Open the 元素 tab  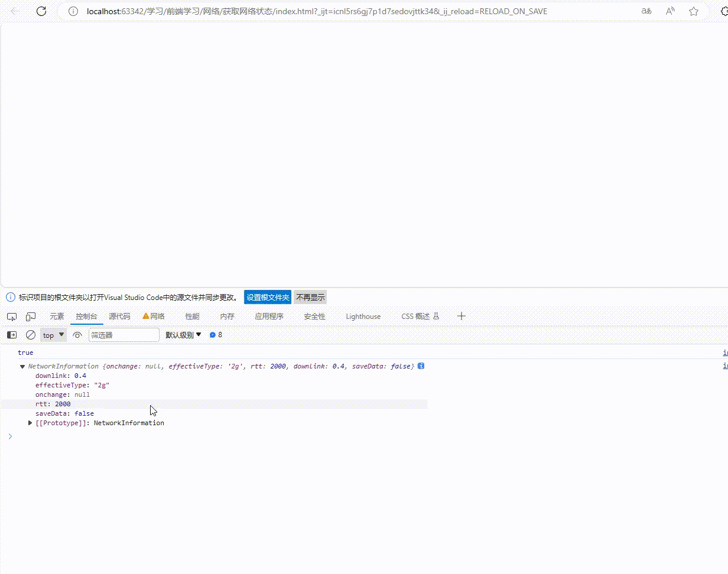tap(57, 317)
